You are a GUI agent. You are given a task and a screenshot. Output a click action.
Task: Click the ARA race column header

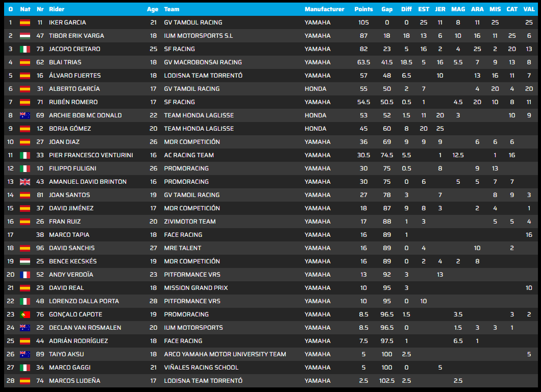[477, 9]
